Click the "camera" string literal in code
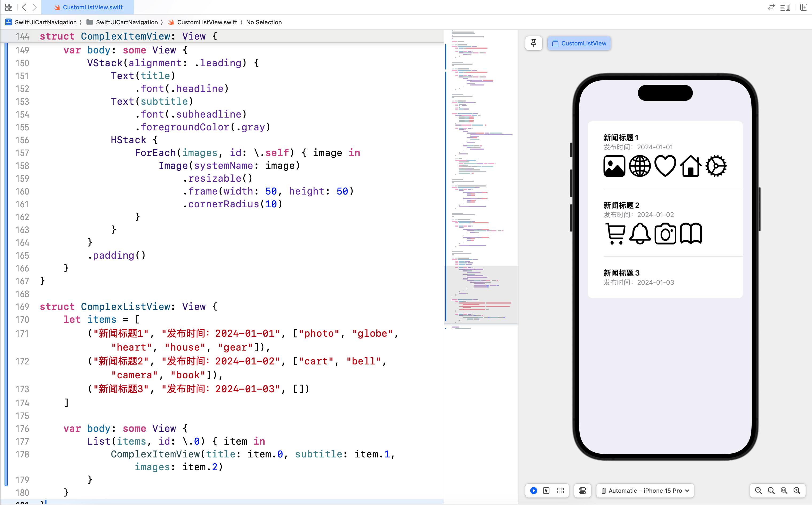This screenshot has height=505, width=812. click(x=134, y=375)
